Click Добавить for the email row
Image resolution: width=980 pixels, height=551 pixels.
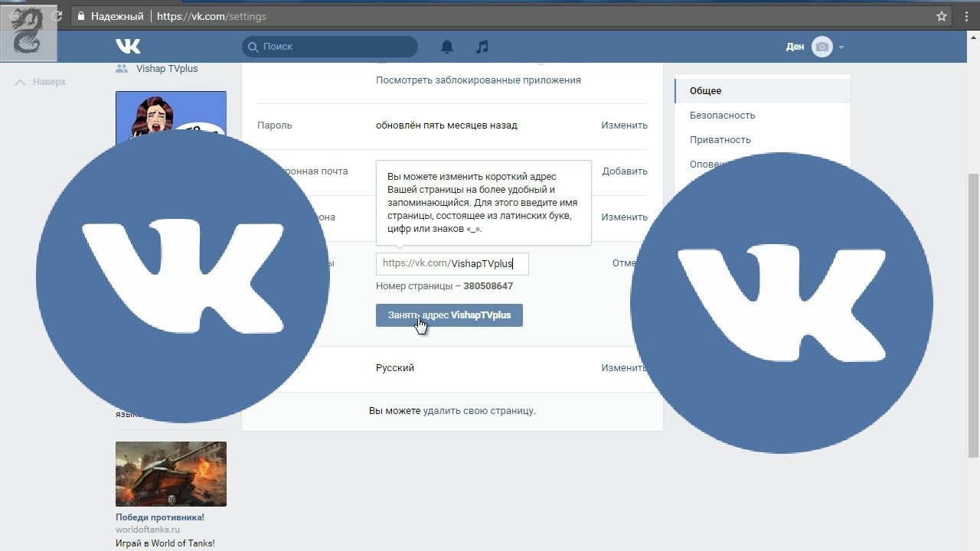pyautogui.click(x=625, y=171)
